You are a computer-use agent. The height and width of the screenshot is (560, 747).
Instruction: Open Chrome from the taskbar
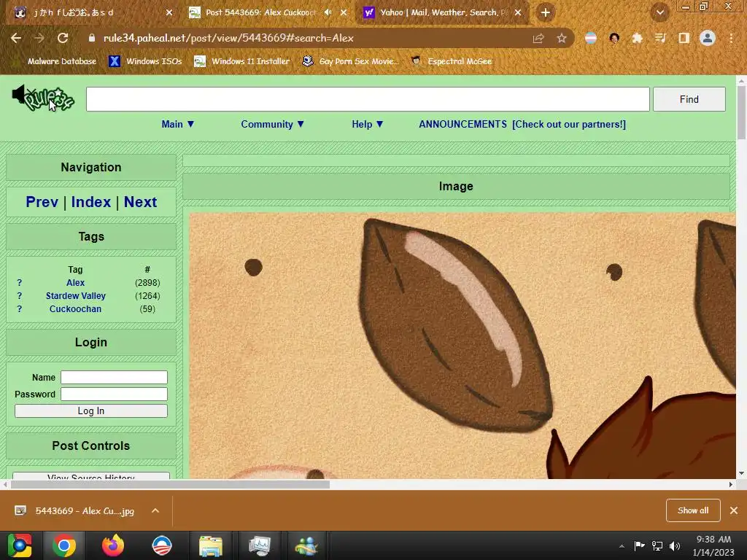click(x=64, y=545)
